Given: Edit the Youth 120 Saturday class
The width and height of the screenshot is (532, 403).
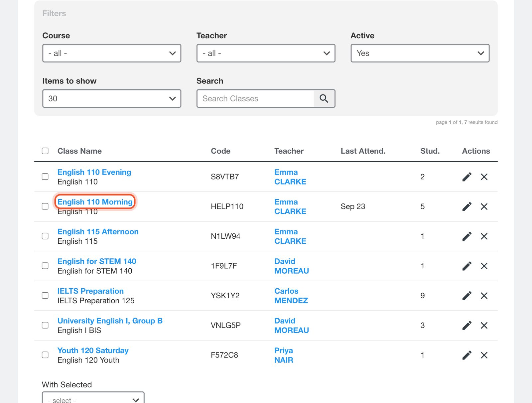Looking at the screenshot, I should [x=467, y=355].
